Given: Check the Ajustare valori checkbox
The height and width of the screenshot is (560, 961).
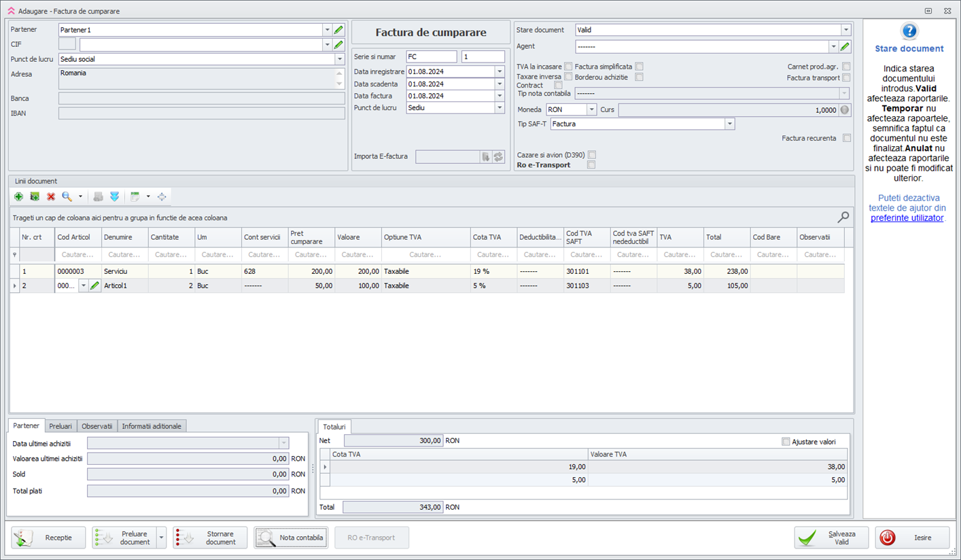Looking at the screenshot, I should click(786, 442).
